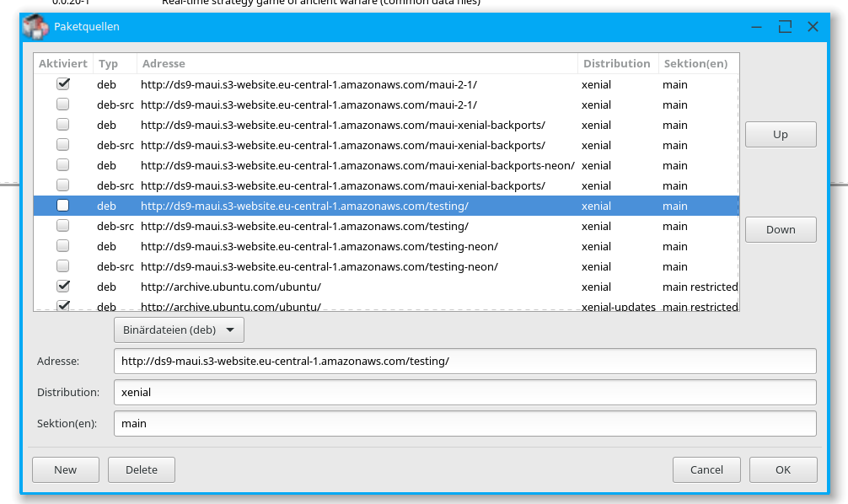Click into the Adresse text field

(x=464, y=361)
